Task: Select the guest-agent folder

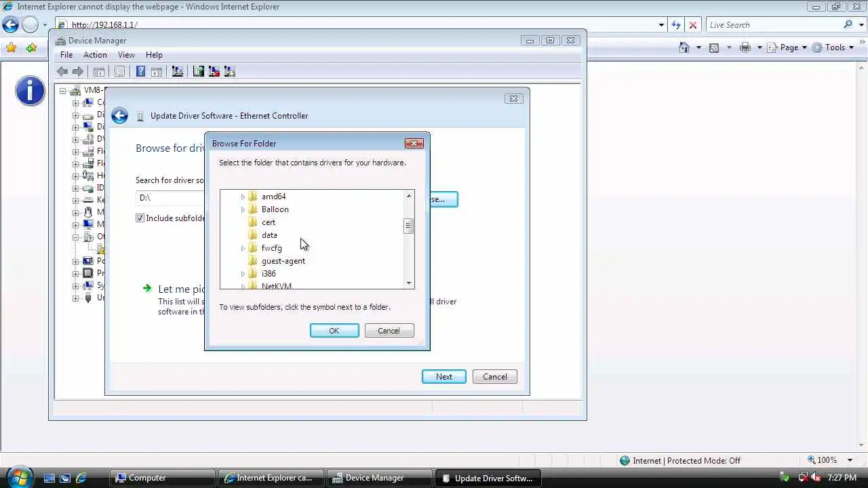Action: (x=283, y=261)
